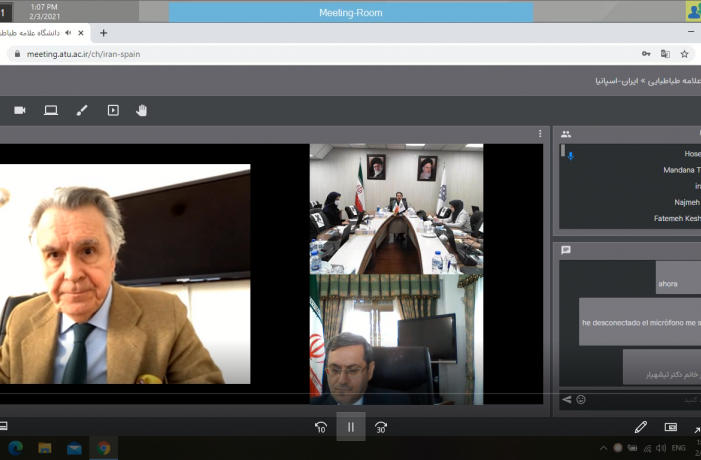Start screen sharing with laptop icon
The width and height of the screenshot is (701, 460).
(x=51, y=110)
